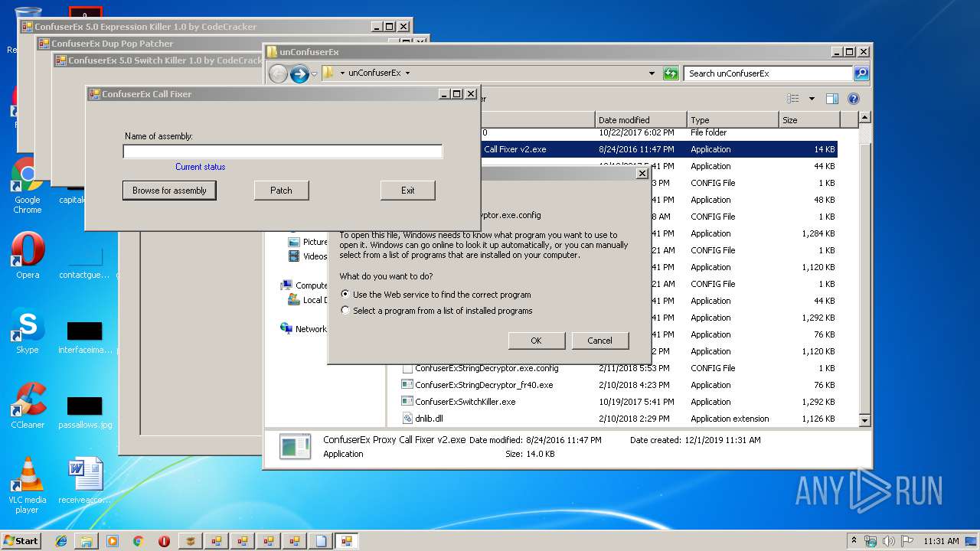Open the Explorer address bar history dropdown
The height and width of the screenshot is (551, 980).
coord(652,73)
